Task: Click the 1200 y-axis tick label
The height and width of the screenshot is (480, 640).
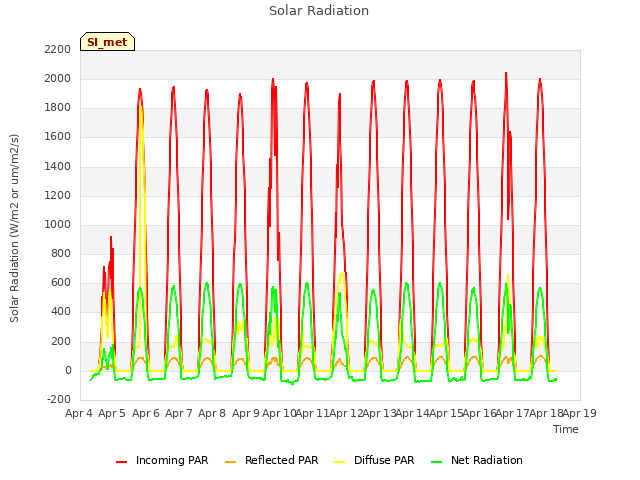Action: click(x=58, y=195)
